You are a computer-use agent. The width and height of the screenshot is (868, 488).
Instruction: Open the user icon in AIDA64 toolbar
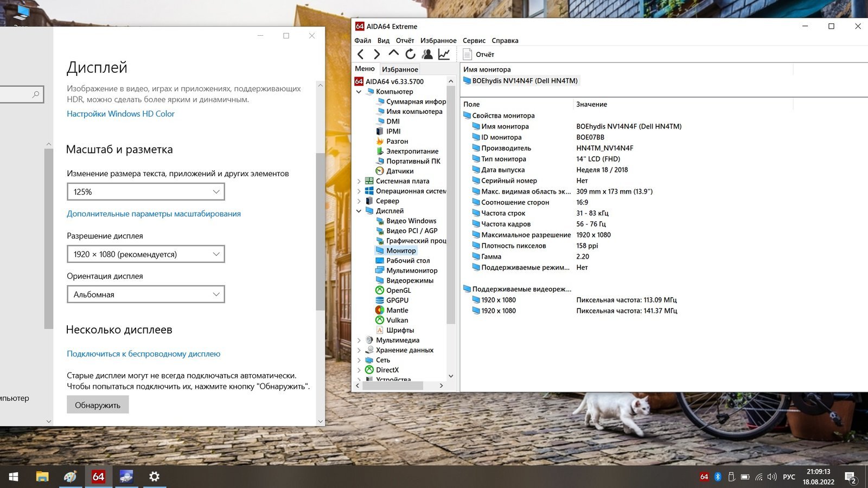(x=427, y=54)
